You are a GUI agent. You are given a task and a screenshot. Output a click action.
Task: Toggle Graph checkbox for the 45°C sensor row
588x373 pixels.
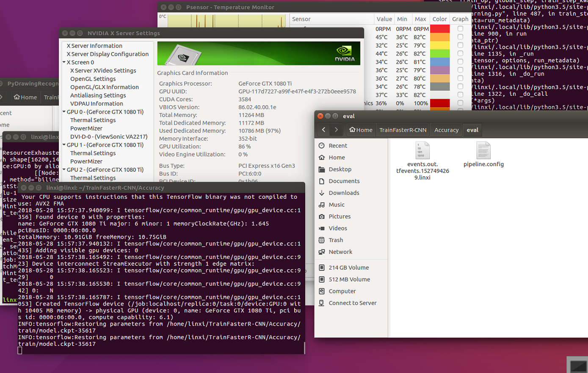click(x=460, y=37)
